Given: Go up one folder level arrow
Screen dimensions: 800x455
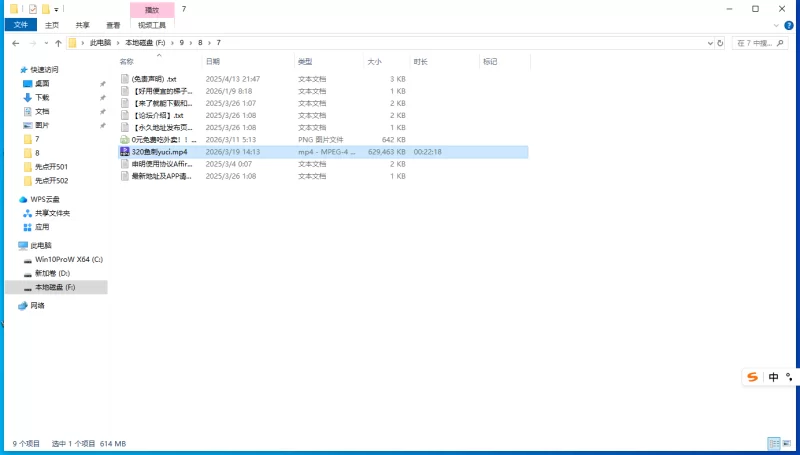Looking at the screenshot, I should [x=58, y=43].
